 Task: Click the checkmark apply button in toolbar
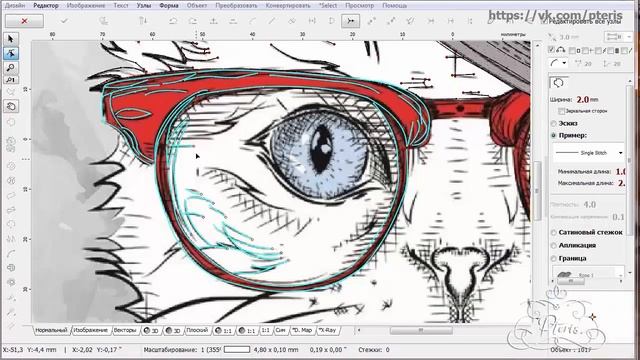coord(64,21)
